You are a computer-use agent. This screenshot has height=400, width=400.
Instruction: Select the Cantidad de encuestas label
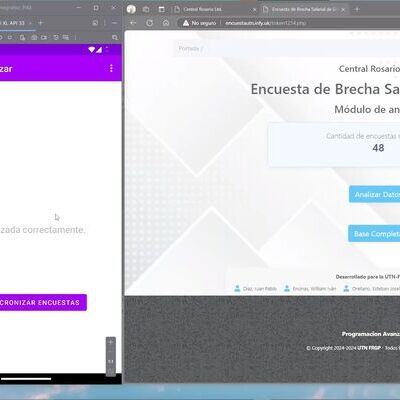pyautogui.click(x=363, y=136)
